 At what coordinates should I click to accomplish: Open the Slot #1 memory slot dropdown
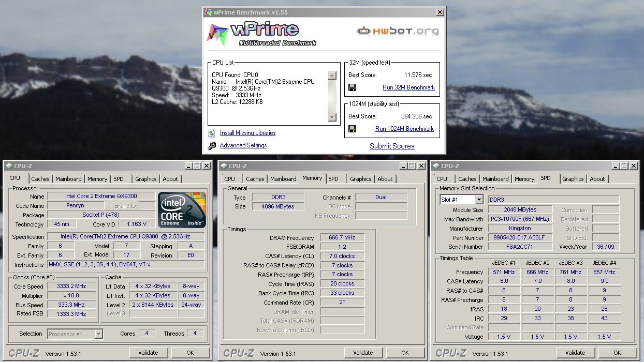(479, 200)
